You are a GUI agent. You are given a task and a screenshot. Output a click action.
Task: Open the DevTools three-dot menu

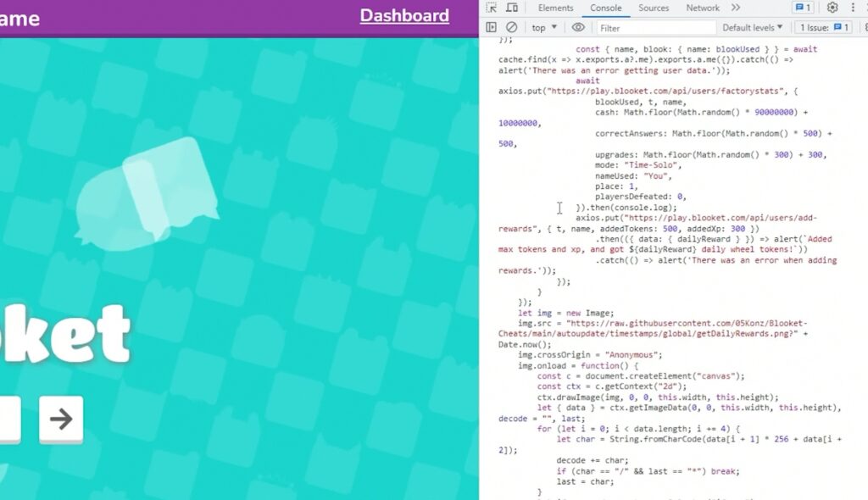click(x=853, y=8)
